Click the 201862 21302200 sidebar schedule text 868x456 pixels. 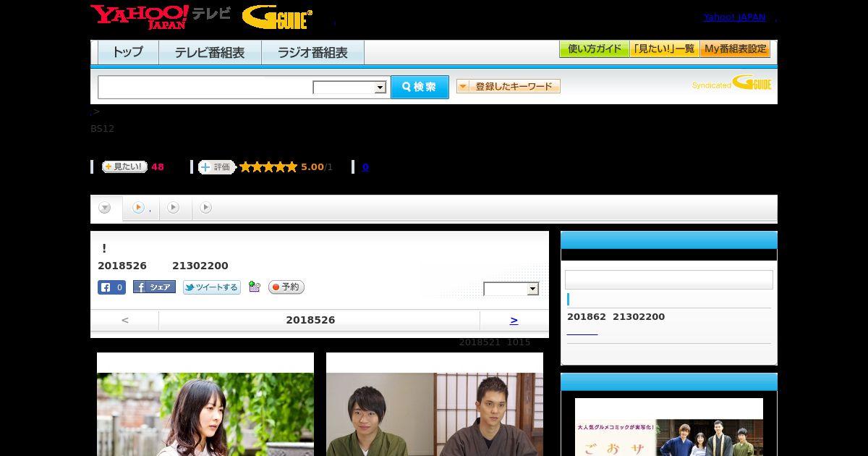pos(616,317)
